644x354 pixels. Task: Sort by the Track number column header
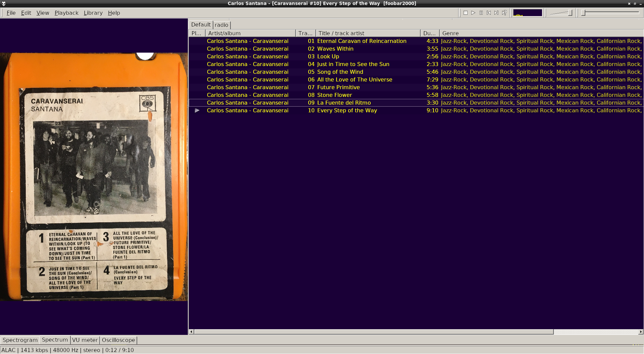coord(306,33)
